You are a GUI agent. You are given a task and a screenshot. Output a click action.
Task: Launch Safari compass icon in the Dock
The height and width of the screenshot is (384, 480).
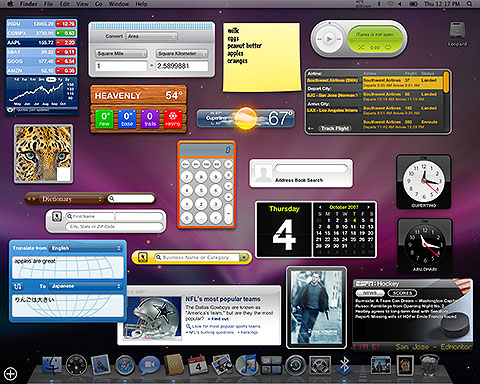(125, 366)
